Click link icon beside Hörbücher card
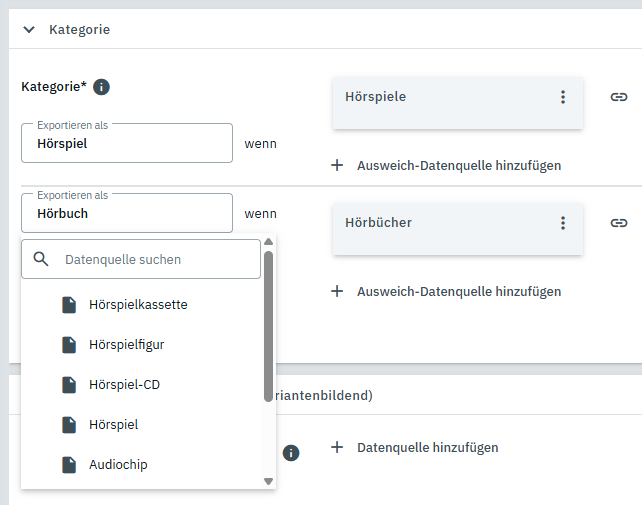Viewport: 642px width, 505px height. [619, 222]
